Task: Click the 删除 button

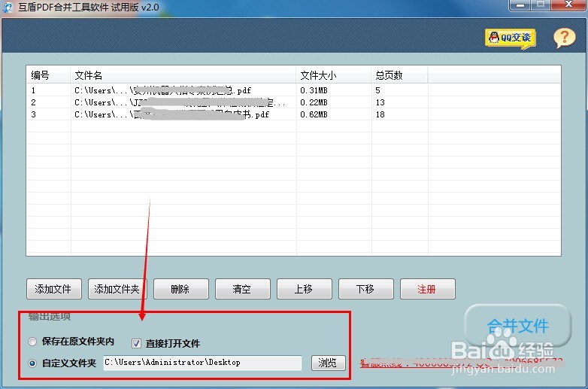Action: click(181, 289)
